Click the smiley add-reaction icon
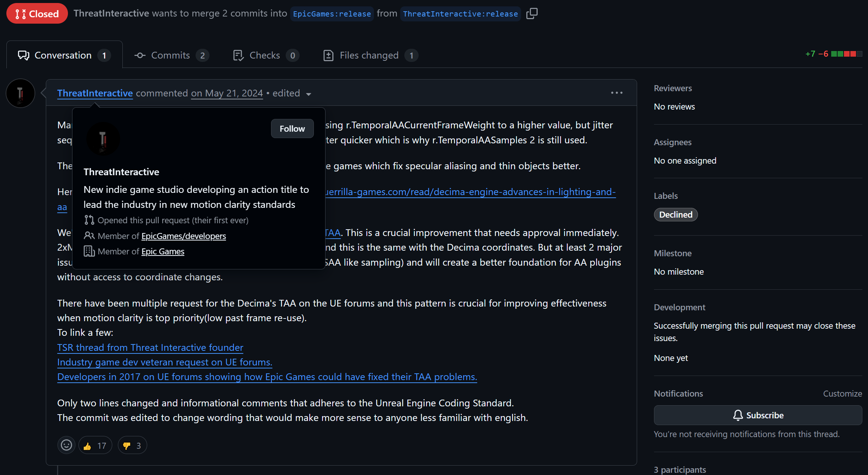The height and width of the screenshot is (475, 868). (x=66, y=445)
